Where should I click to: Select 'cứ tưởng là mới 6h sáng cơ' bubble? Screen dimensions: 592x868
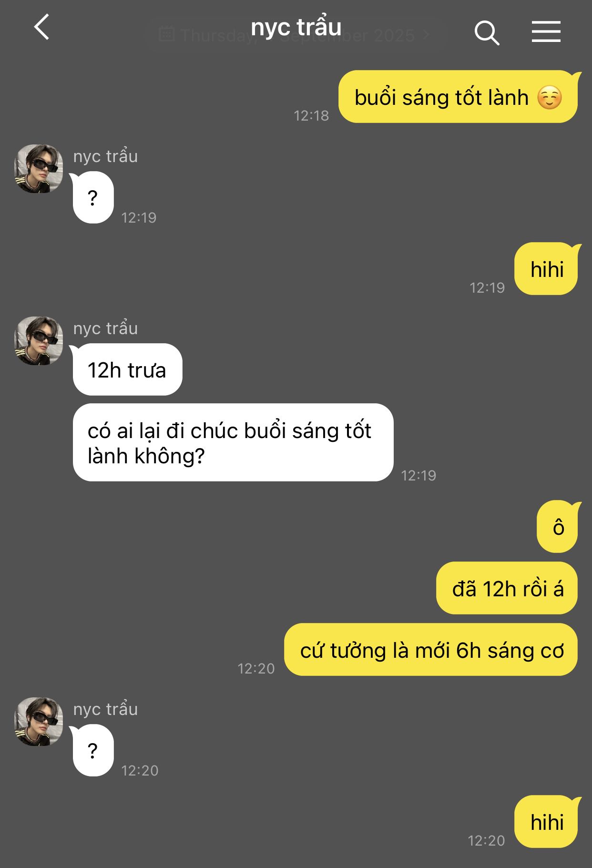(431, 650)
